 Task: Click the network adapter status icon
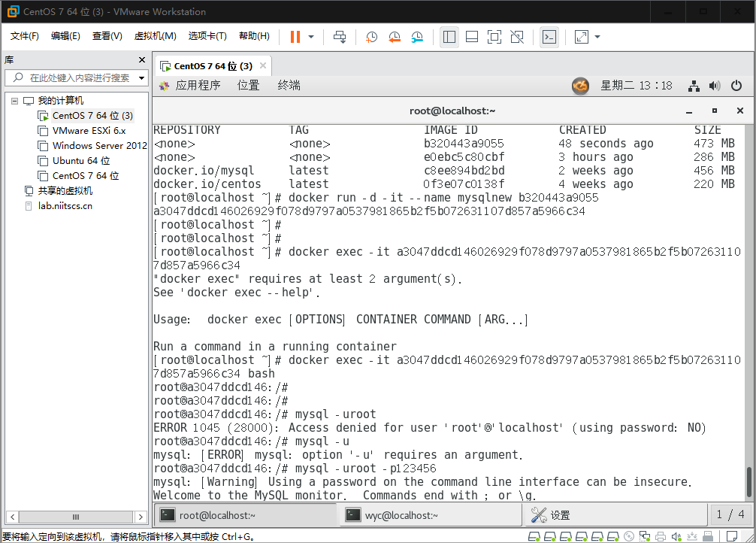click(x=645, y=536)
